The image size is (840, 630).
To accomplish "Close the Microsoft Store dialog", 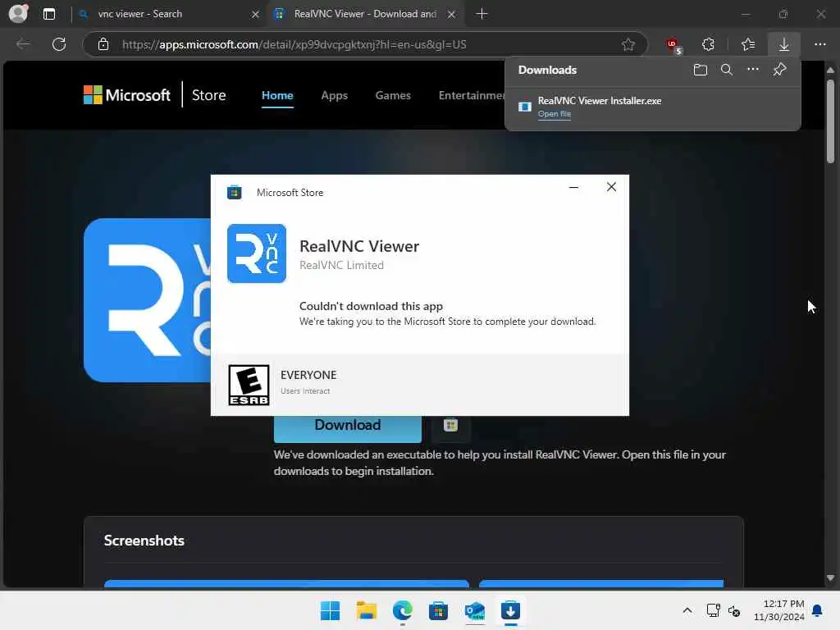I will point(611,187).
